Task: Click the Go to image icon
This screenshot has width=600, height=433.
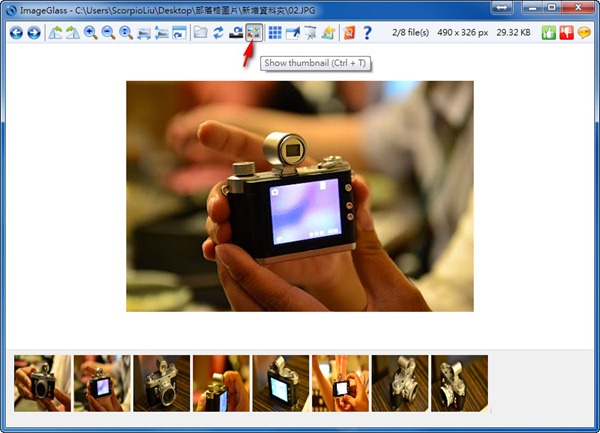Action: [236, 33]
